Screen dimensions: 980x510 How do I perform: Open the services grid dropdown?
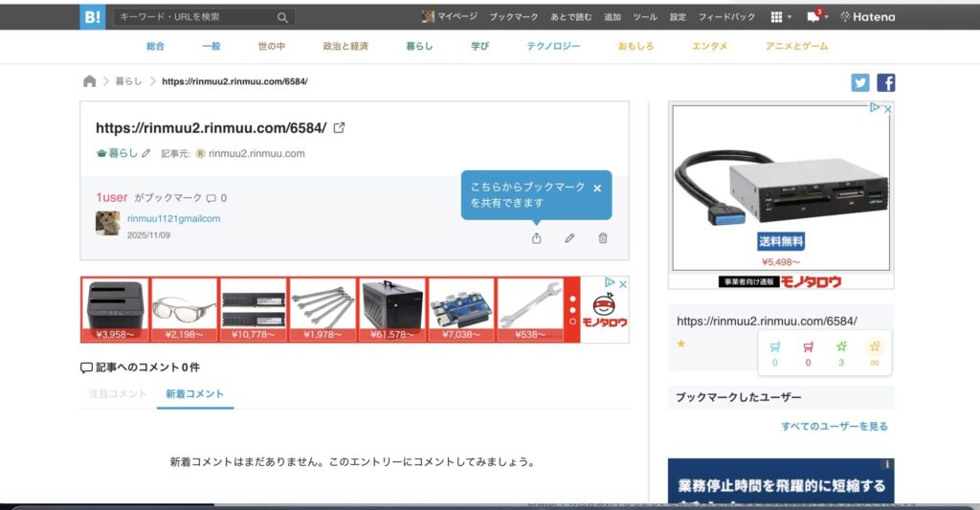(x=781, y=17)
